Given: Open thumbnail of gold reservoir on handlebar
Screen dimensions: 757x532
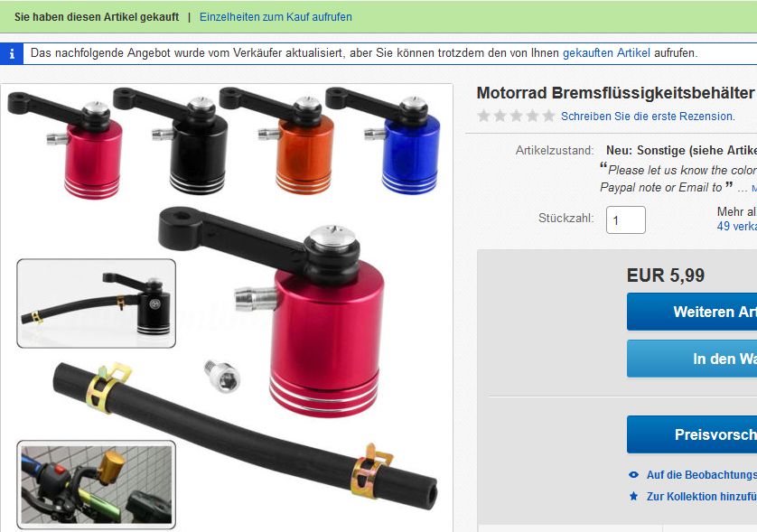Looking at the screenshot, I should 96,484.
